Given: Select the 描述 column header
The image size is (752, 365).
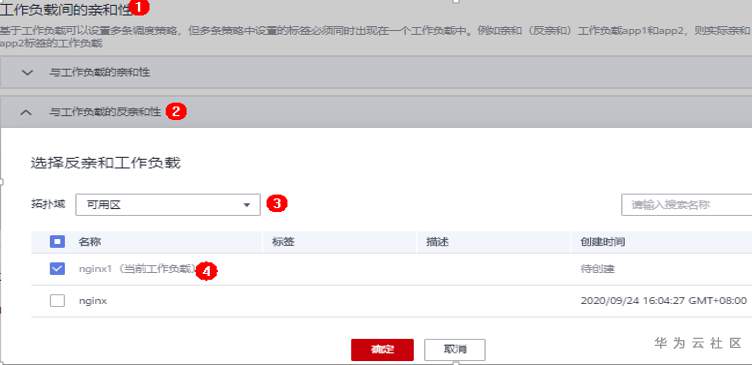Looking at the screenshot, I should coord(437,242).
